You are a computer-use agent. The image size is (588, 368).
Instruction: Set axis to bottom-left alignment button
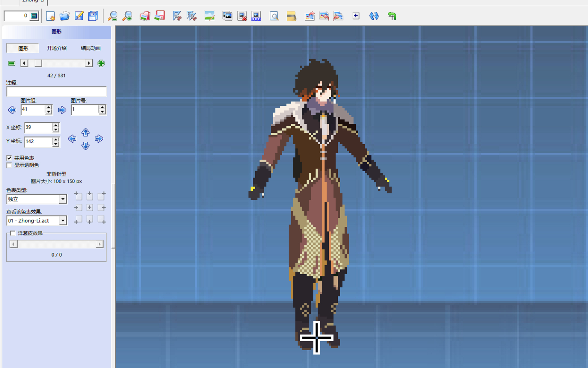point(78,220)
